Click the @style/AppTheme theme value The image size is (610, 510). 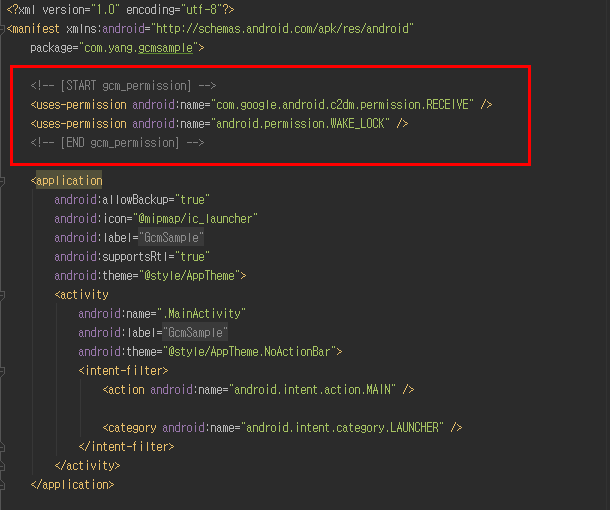[x=189, y=276]
